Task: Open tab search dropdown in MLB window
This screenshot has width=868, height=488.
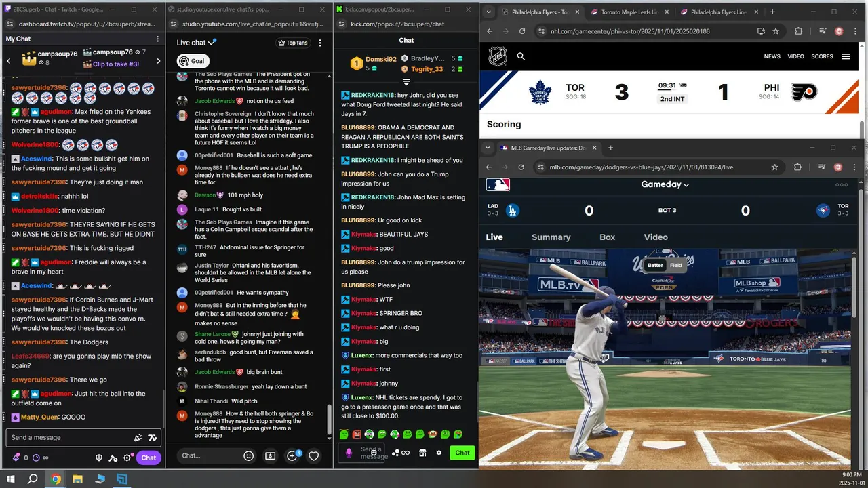Action: (x=488, y=148)
